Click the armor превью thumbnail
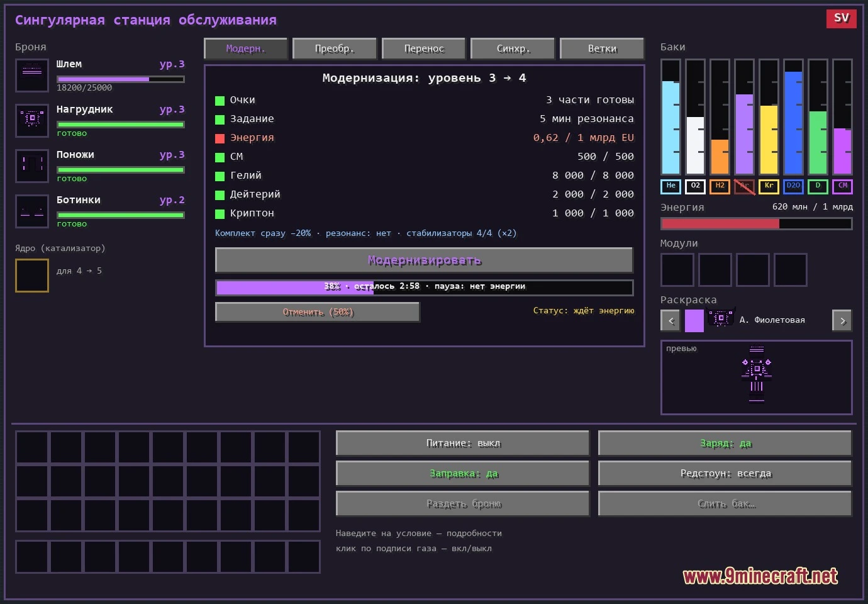The image size is (868, 604). (757, 377)
